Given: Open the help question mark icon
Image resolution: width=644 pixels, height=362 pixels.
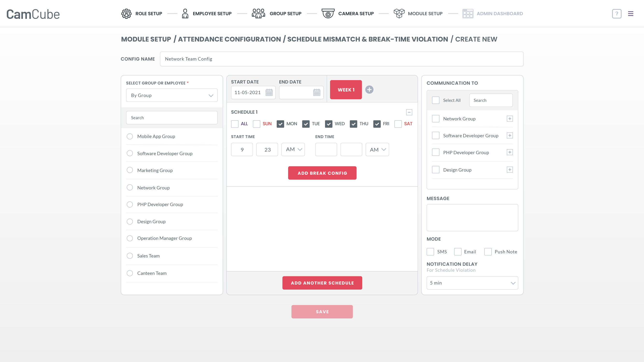Looking at the screenshot, I should [x=616, y=14].
